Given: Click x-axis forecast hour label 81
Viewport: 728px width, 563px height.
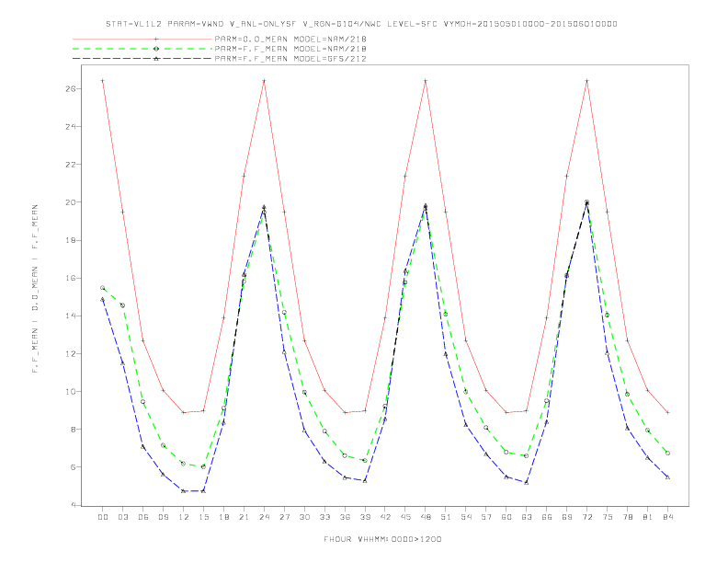Looking at the screenshot, I should point(648,517).
